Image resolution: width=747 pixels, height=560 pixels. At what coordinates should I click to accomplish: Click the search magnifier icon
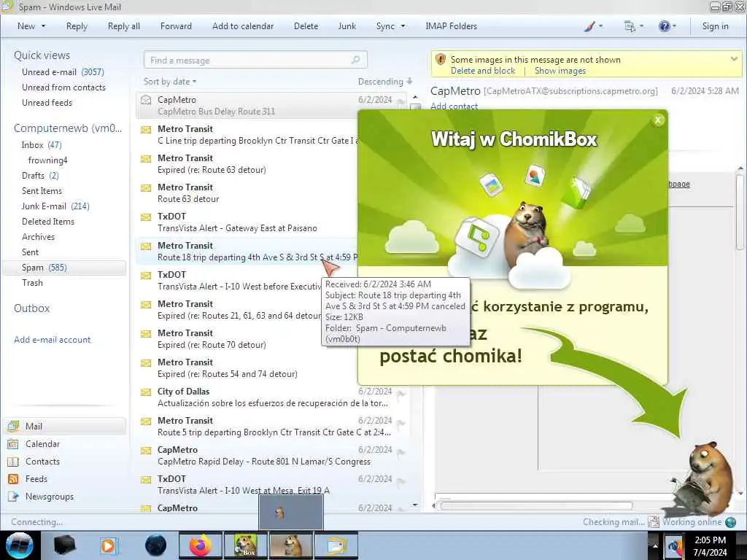point(355,60)
